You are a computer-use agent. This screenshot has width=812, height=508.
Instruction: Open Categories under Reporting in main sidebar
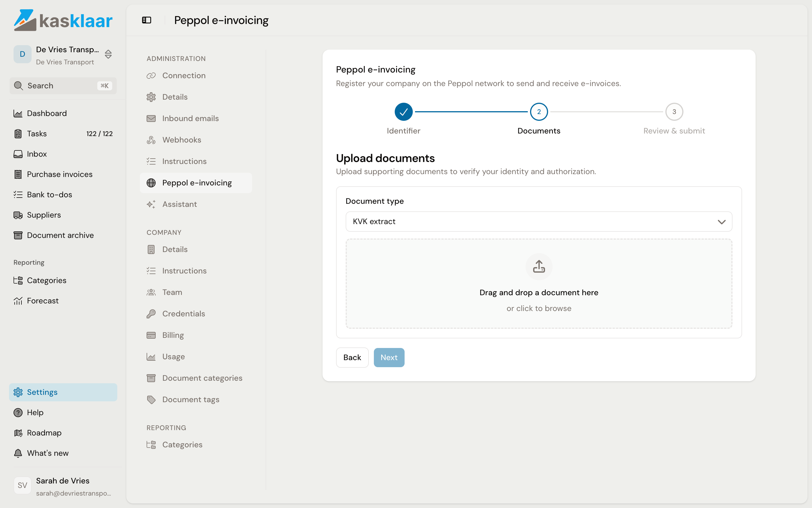(x=63, y=281)
